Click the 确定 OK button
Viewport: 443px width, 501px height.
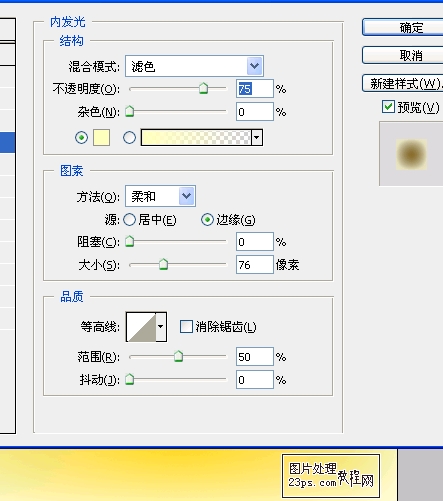coord(403,27)
